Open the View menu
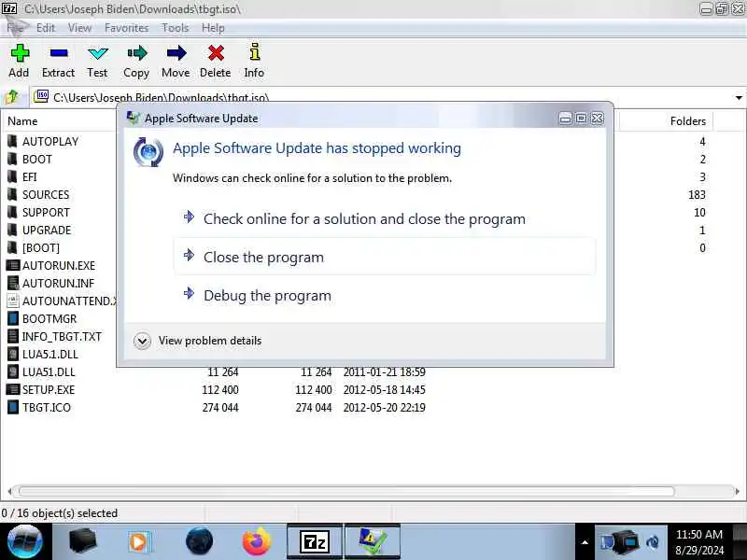Image resolution: width=747 pixels, height=560 pixels. point(79,28)
